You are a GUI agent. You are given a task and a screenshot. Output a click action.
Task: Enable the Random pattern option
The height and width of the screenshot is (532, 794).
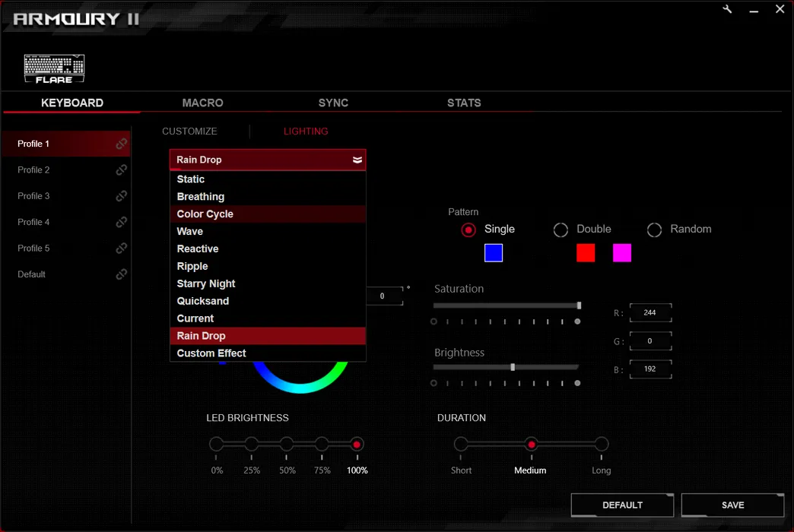tap(654, 230)
